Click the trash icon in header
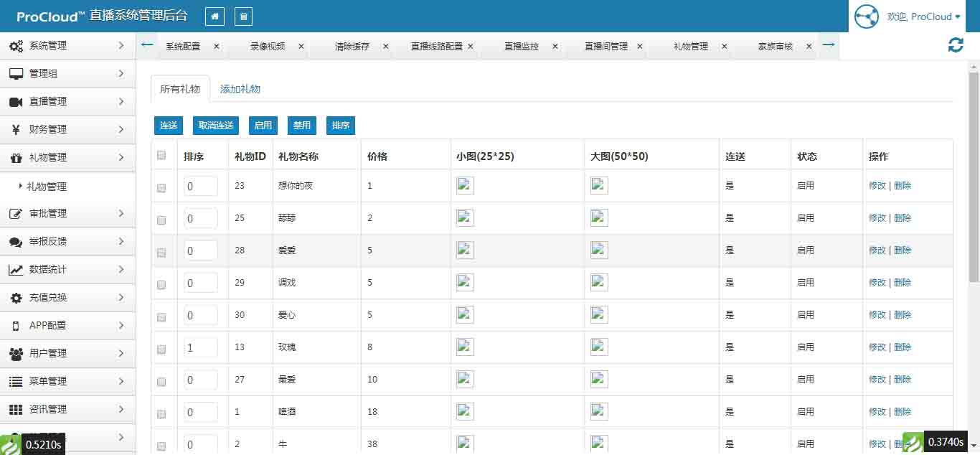Image resolution: width=980 pixels, height=455 pixels. tap(244, 17)
